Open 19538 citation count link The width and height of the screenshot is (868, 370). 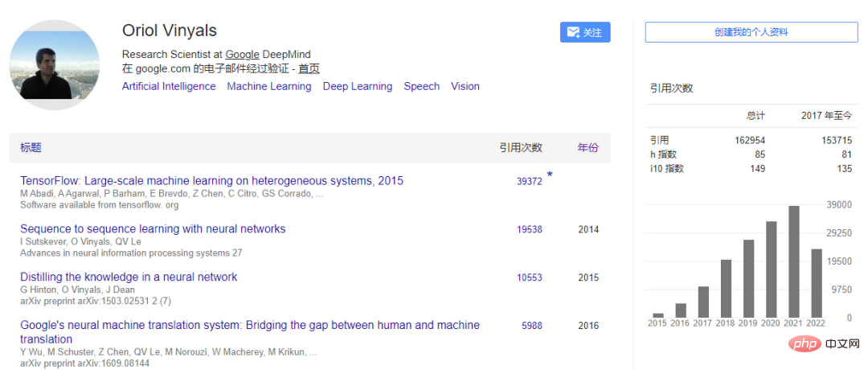[530, 229]
